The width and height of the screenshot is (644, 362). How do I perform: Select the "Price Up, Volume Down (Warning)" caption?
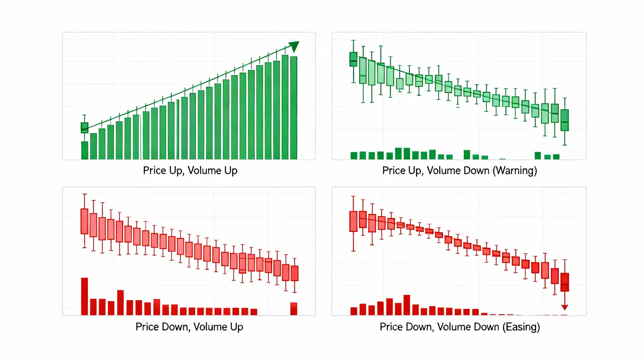[459, 170]
